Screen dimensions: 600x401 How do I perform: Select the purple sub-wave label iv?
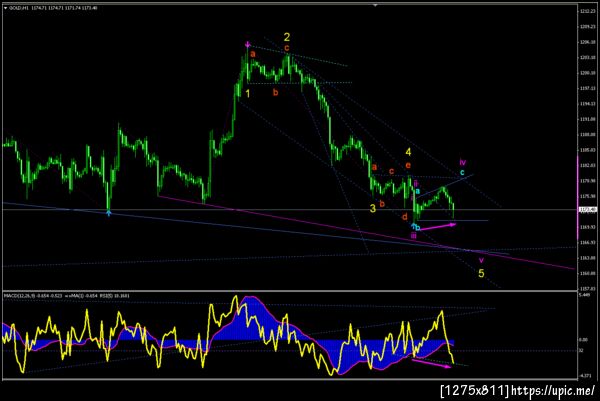point(463,162)
